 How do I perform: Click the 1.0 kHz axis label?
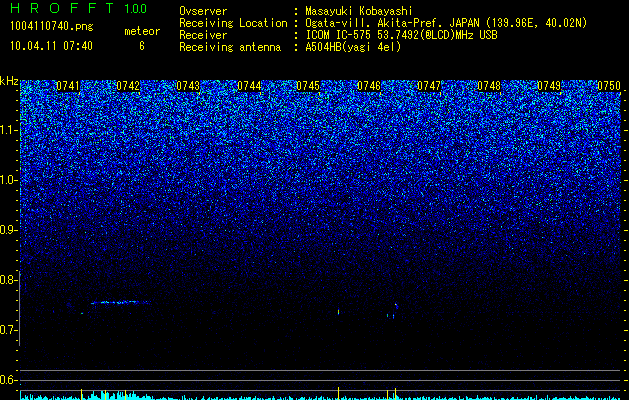coord(8,180)
